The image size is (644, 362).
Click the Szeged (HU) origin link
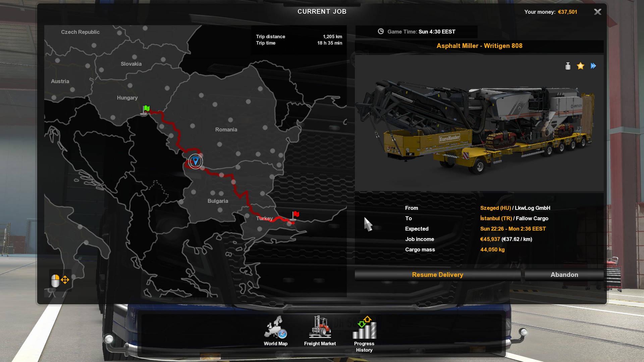(495, 208)
